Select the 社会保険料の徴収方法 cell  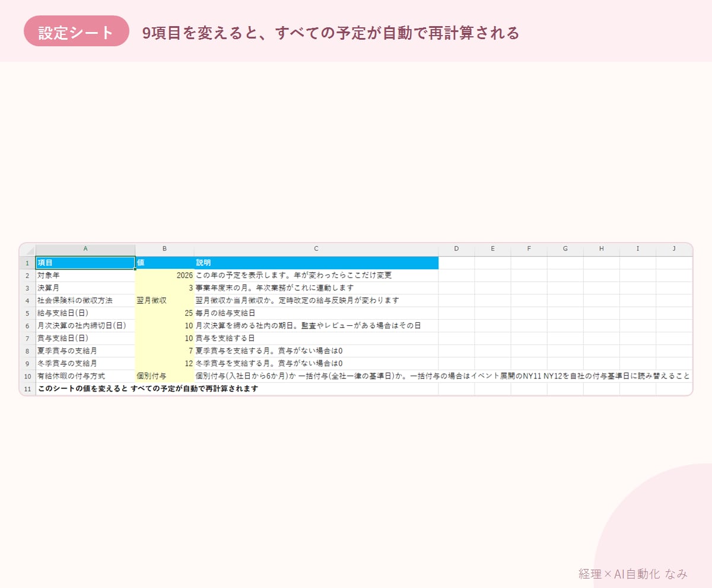click(85, 300)
